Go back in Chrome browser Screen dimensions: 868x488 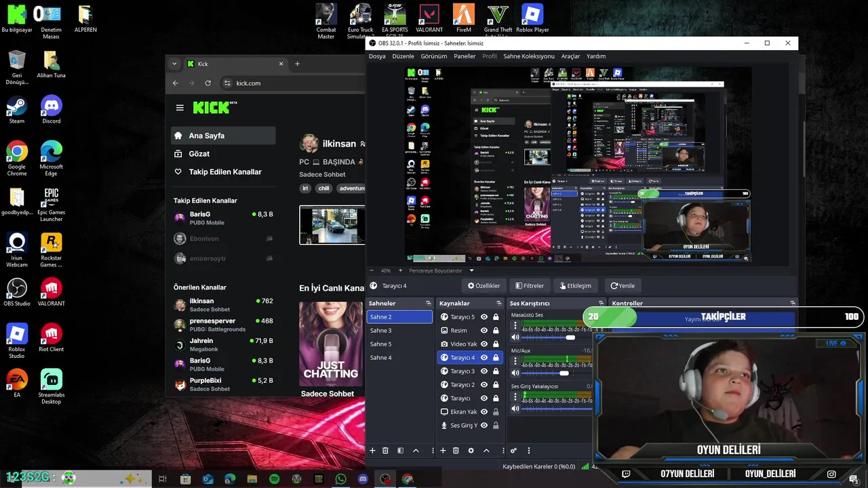175,83
